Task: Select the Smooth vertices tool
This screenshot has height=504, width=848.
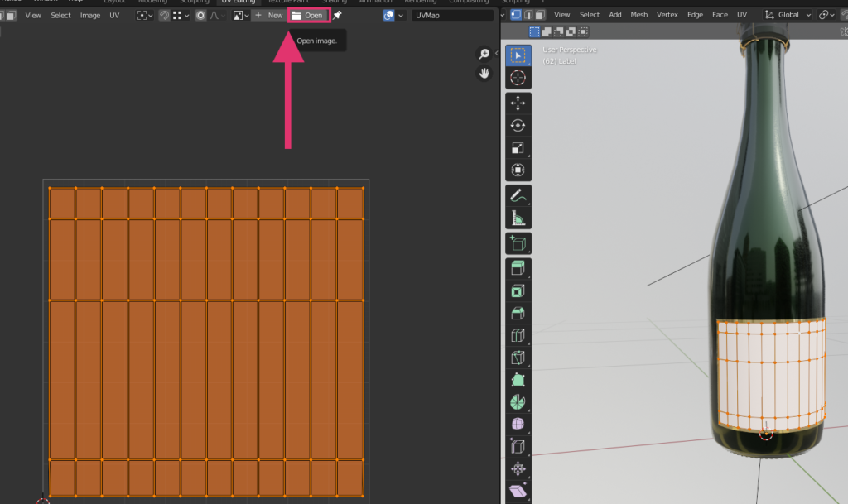Action: (x=518, y=424)
